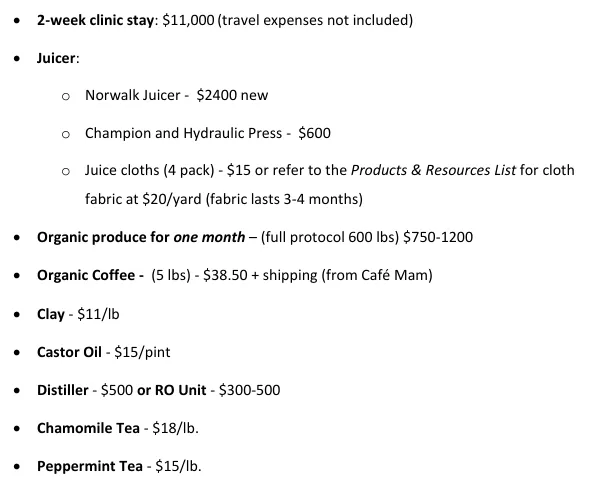Click the 'Champion and Hydraulic Press' line
599x484 pixels.
click(208, 133)
